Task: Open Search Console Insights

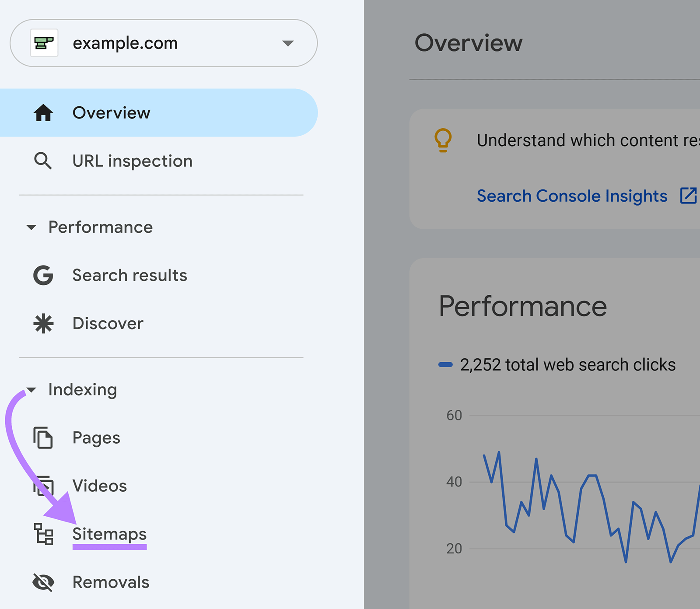Action: [x=572, y=196]
